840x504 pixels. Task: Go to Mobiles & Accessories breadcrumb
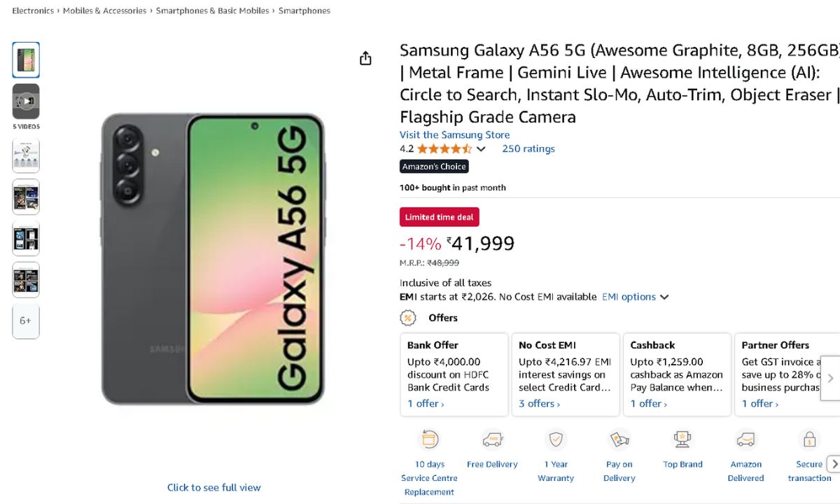pyautogui.click(x=104, y=10)
